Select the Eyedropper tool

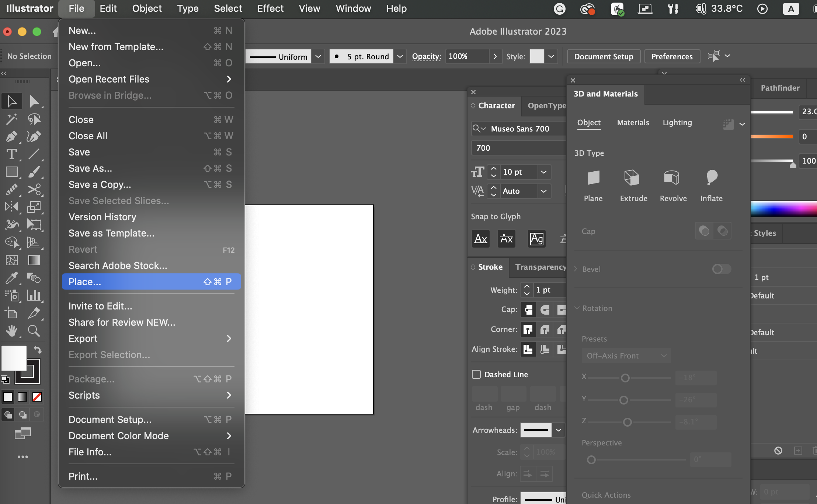pyautogui.click(x=11, y=278)
